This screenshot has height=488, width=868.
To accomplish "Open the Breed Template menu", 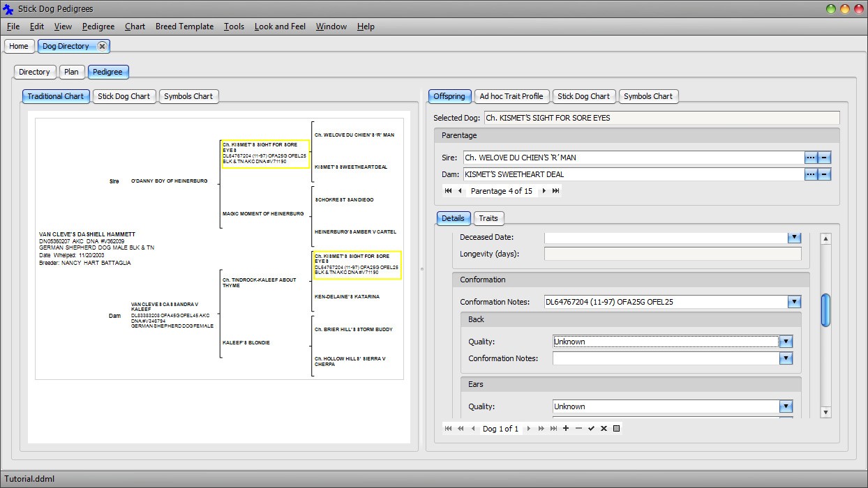I will 184,26.
